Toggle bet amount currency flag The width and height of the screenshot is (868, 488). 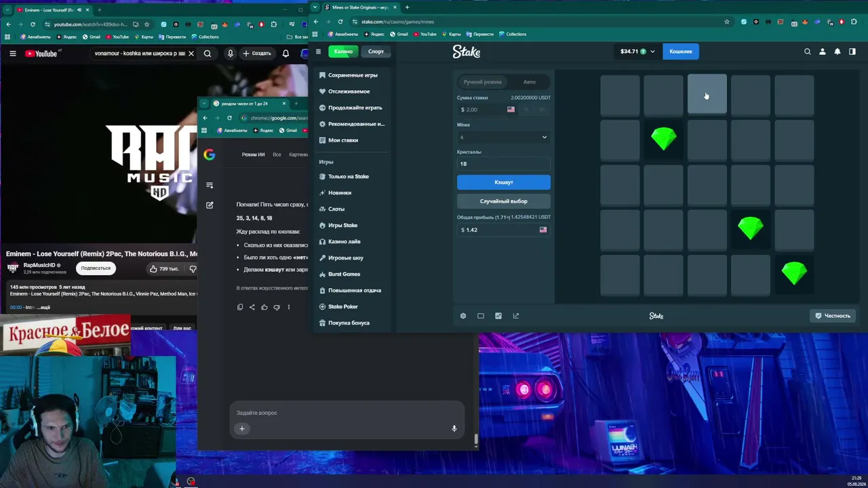tap(511, 110)
